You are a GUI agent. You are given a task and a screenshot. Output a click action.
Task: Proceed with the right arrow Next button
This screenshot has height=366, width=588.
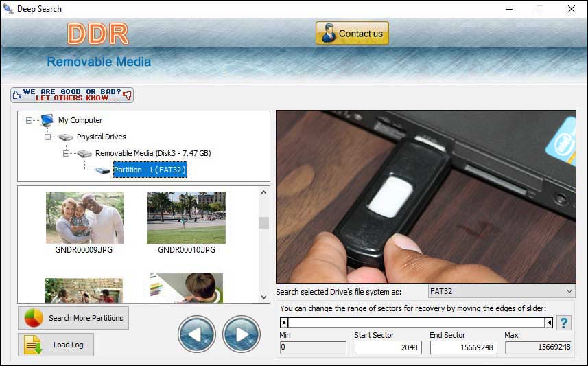(x=241, y=334)
